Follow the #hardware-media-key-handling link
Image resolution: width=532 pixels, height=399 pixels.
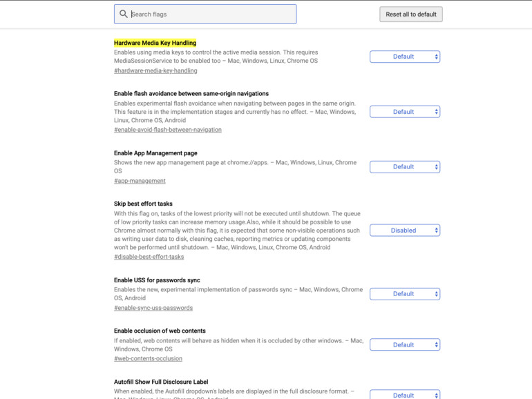[x=155, y=70]
